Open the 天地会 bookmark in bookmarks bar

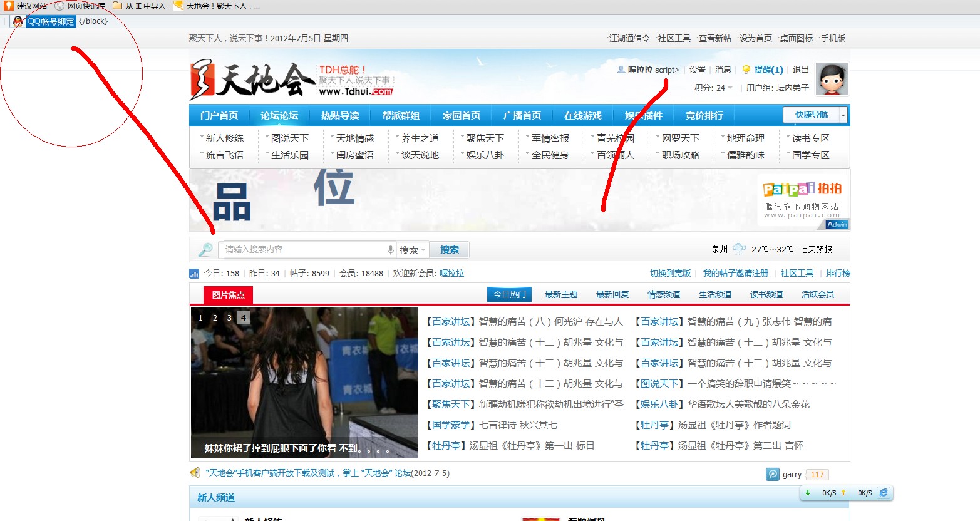217,6
